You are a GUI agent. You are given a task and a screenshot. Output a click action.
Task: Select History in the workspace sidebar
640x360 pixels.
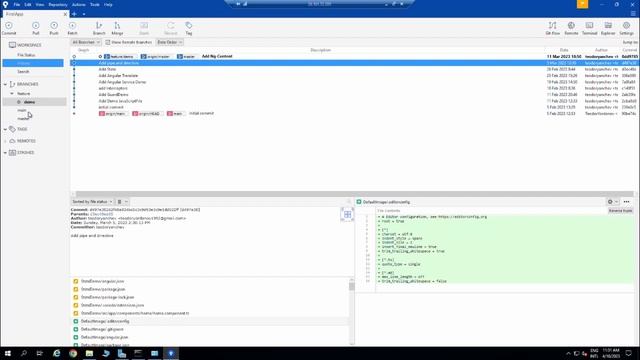pos(33,63)
